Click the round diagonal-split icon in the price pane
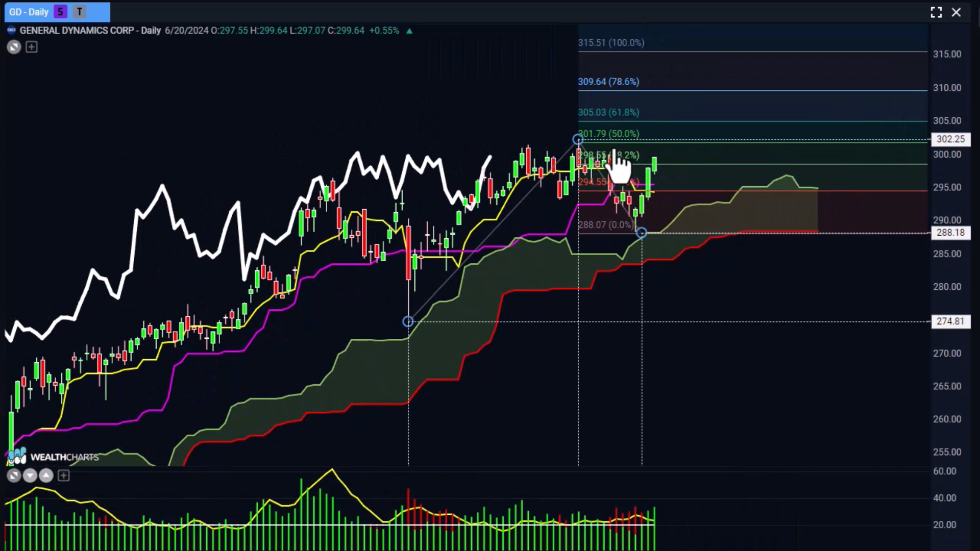Viewport: 980px width, 551px height. pos(14,47)
